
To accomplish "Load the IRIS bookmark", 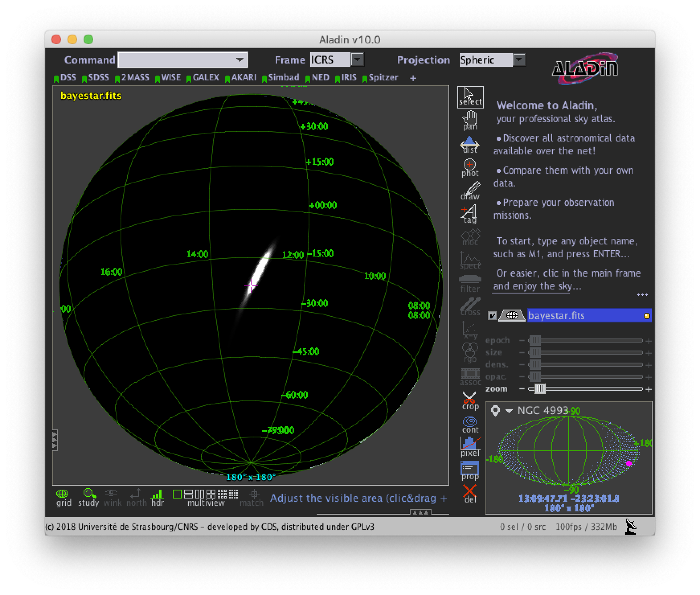I will pos(346,78).
